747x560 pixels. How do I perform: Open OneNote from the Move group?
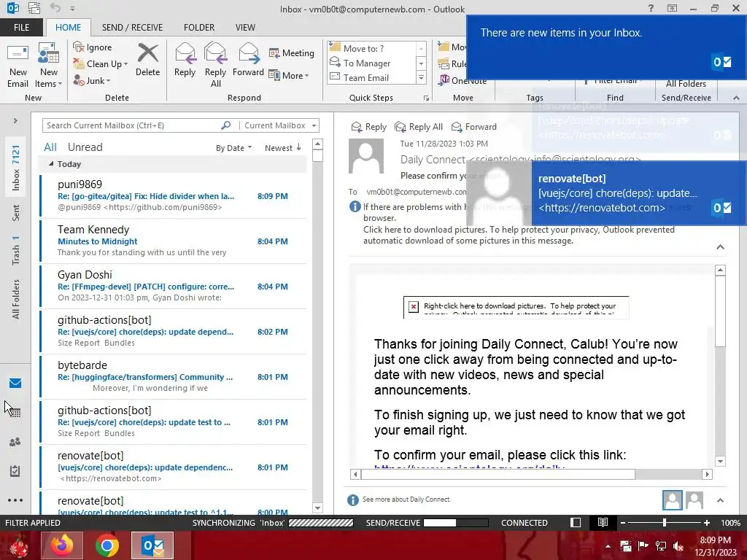[462, 80]
